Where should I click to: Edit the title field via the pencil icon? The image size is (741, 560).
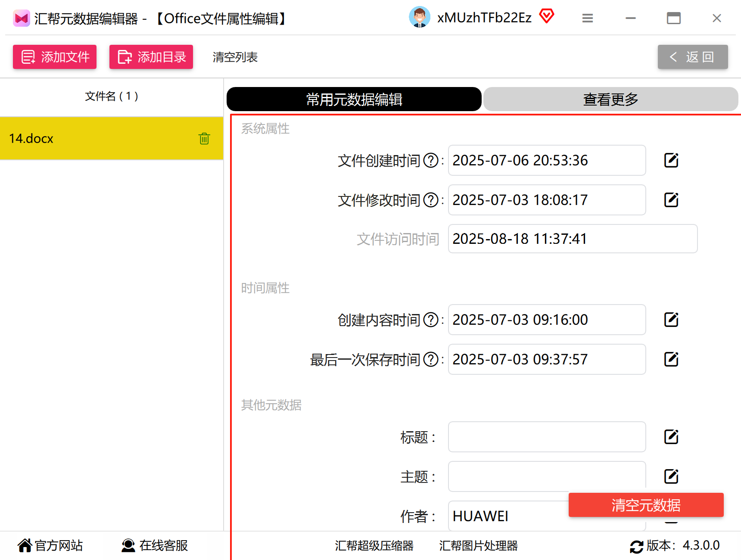pos(671,437)
